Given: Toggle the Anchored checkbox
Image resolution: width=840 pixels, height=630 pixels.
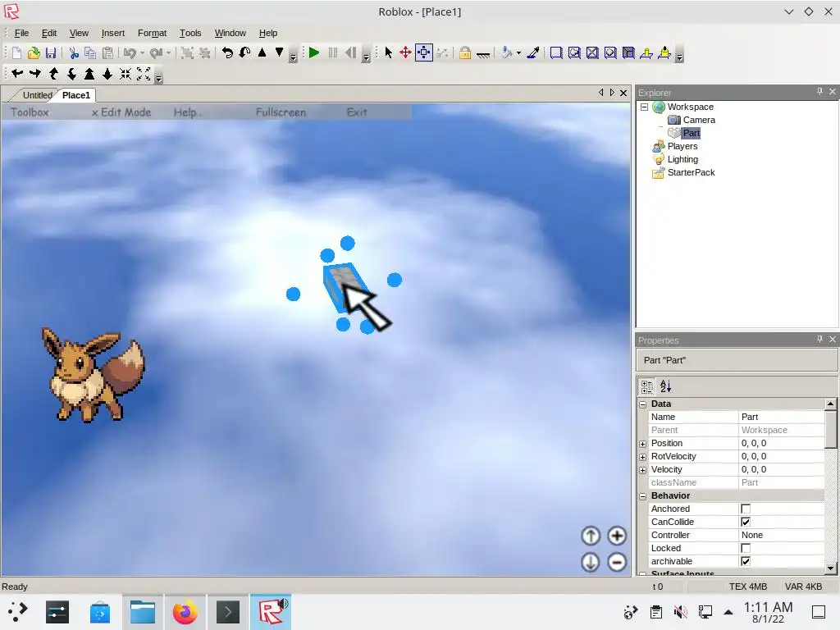Looking at the screenshot, I should 745,509.
